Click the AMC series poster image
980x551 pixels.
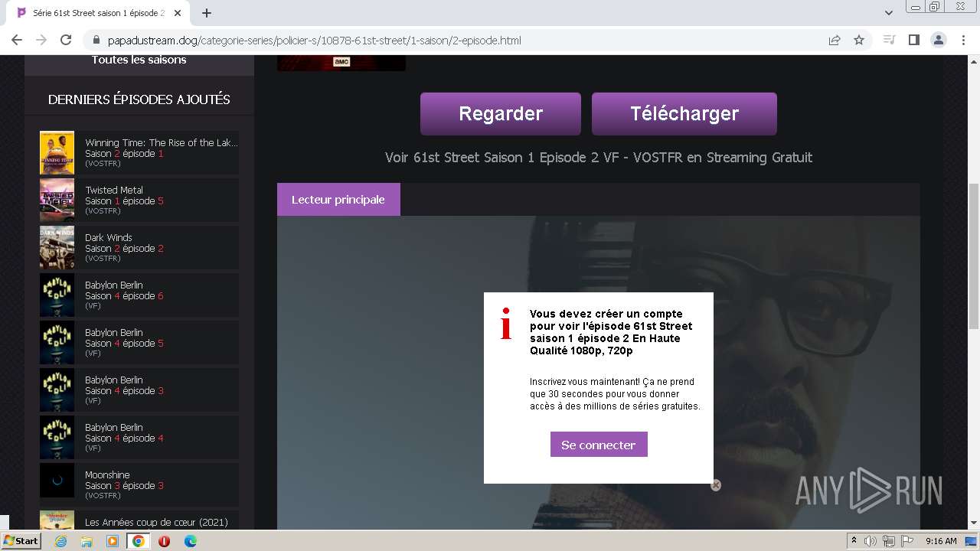(341, 63)
